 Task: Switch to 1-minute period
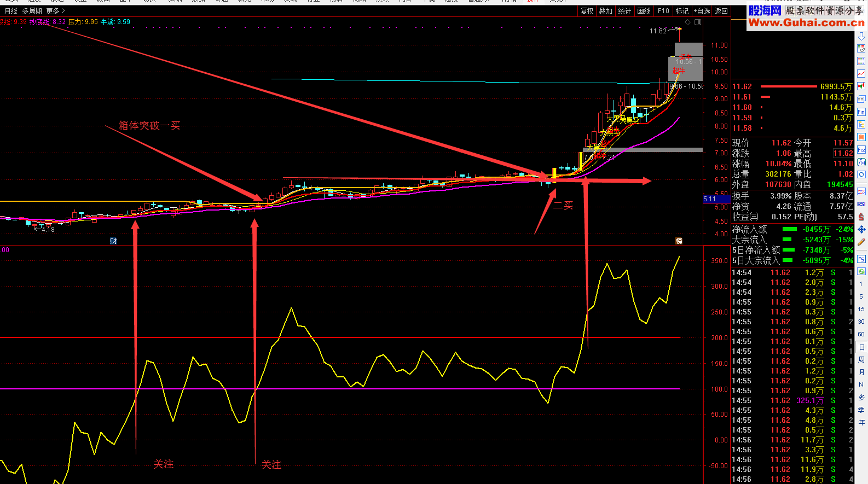861,284
